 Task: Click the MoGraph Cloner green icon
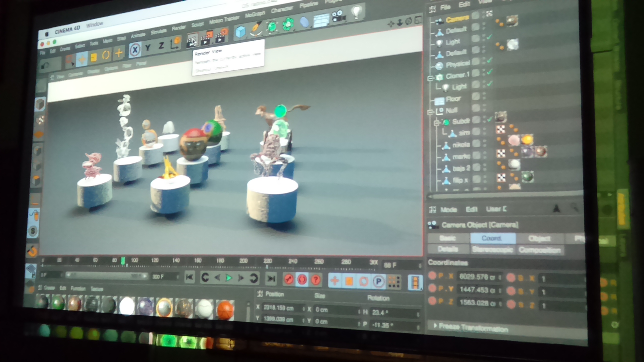[288, 24]
